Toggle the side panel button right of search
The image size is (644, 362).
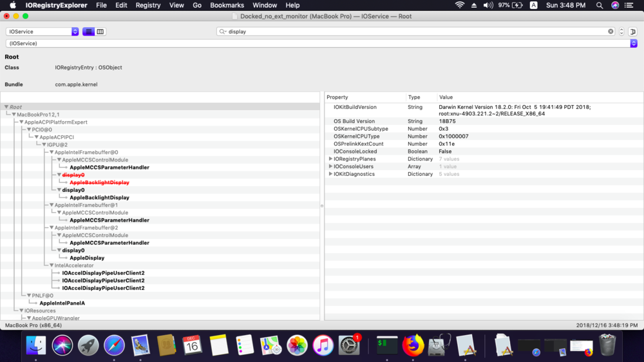click(x=633, y=32)
